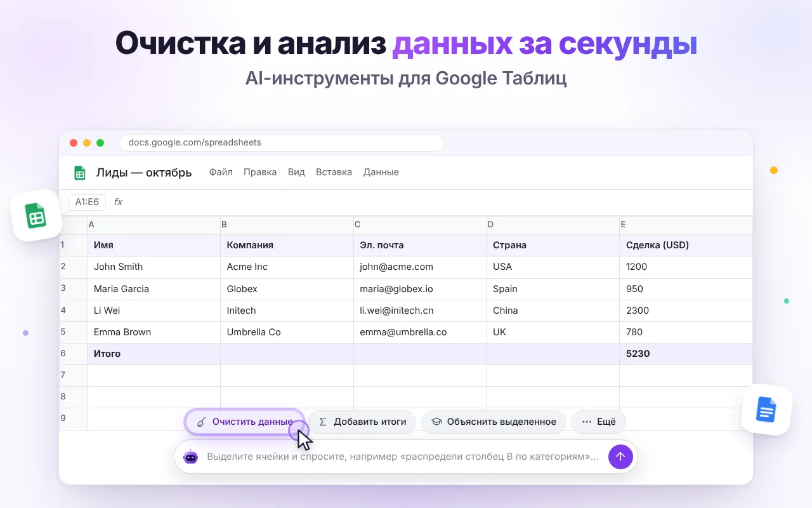This screenshot has height=508, width=812.
Task: Click the 5230 total cell
Action: pos(686,354)
